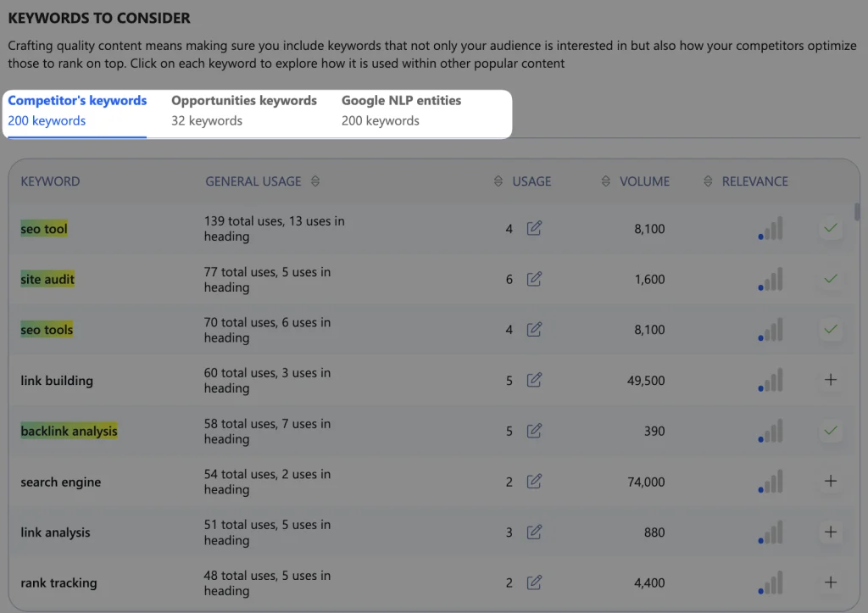Open usage editor for backlink analysis
Screen dimensions: 868x613
534,431
